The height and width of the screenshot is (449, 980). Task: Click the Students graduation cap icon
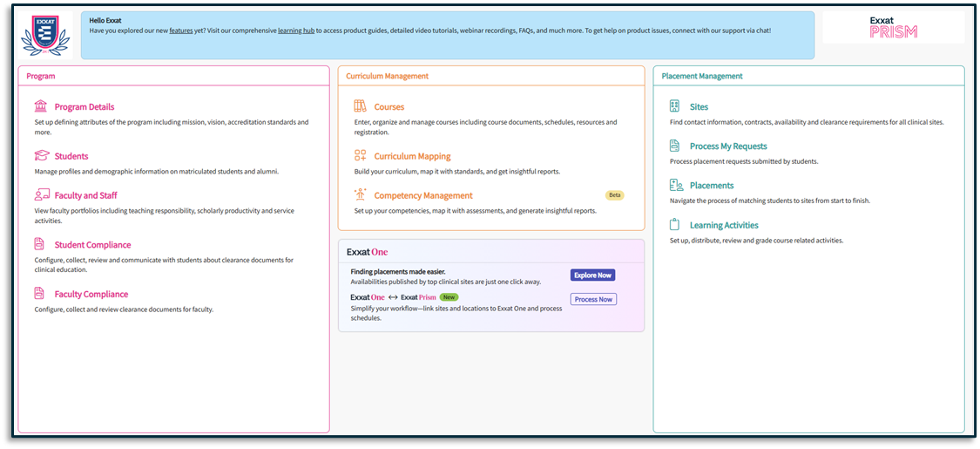[x=41, y=156]
